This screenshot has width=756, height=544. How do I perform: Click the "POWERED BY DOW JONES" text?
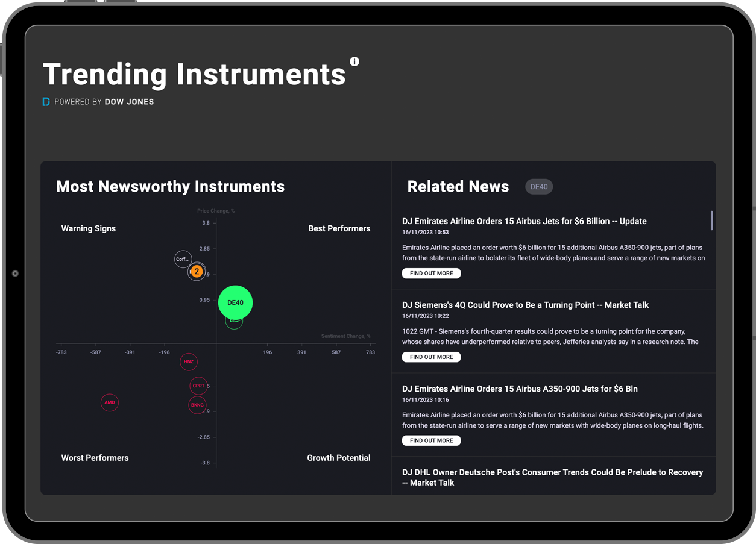pos(104,102)
